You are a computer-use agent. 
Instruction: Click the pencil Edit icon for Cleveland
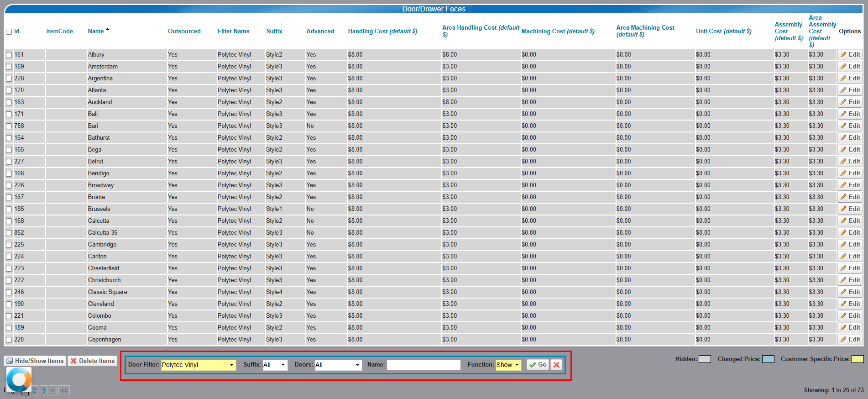[843, 304]
